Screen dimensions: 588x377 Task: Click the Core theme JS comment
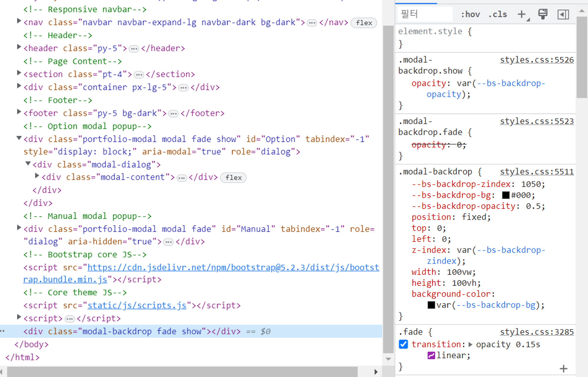coord(75,292)
